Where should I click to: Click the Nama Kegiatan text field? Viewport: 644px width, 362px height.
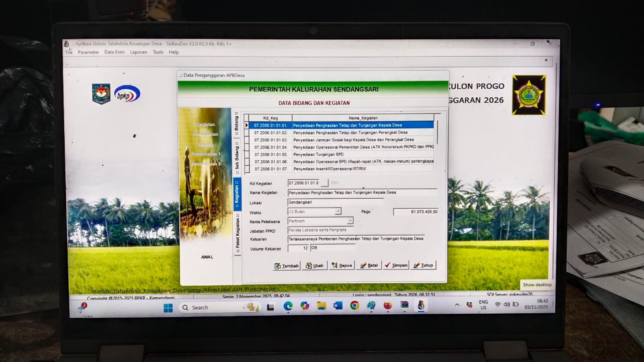point(361,193)
